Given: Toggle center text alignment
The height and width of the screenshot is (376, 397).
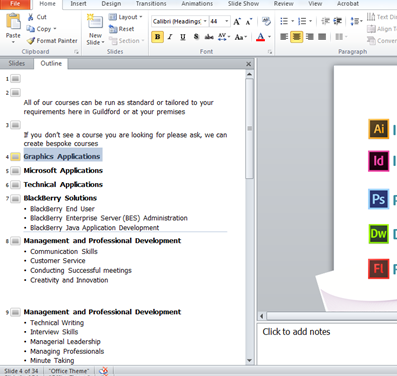Looking at the screenshot, I should coord(296,37).
